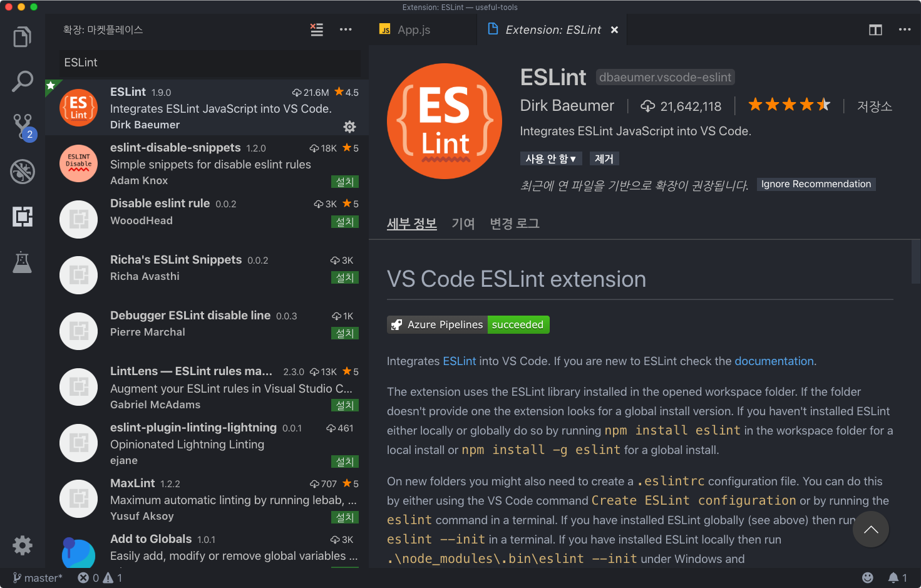This screenshot has width=921, height=588.
Task: Select Richa's ESLint Snippets list item
Action: [x=207, y=275]
